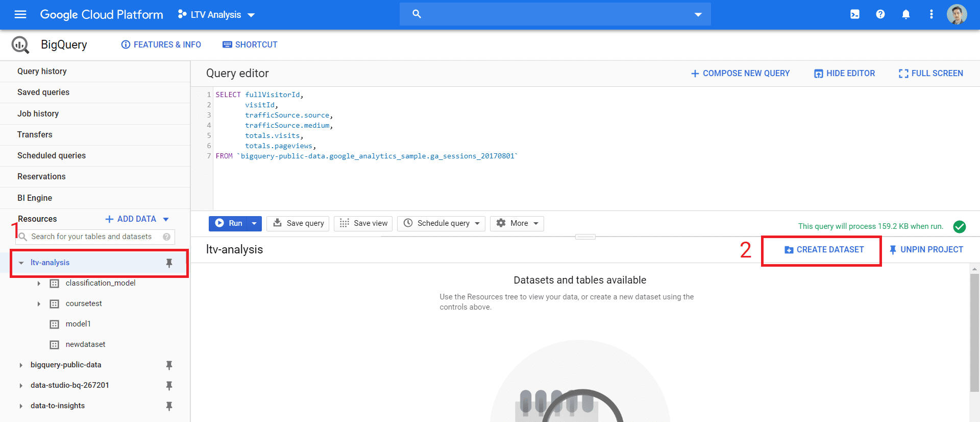Open the help question mark icon
Screen dimensions: 980x422
(x=880, y=14)
